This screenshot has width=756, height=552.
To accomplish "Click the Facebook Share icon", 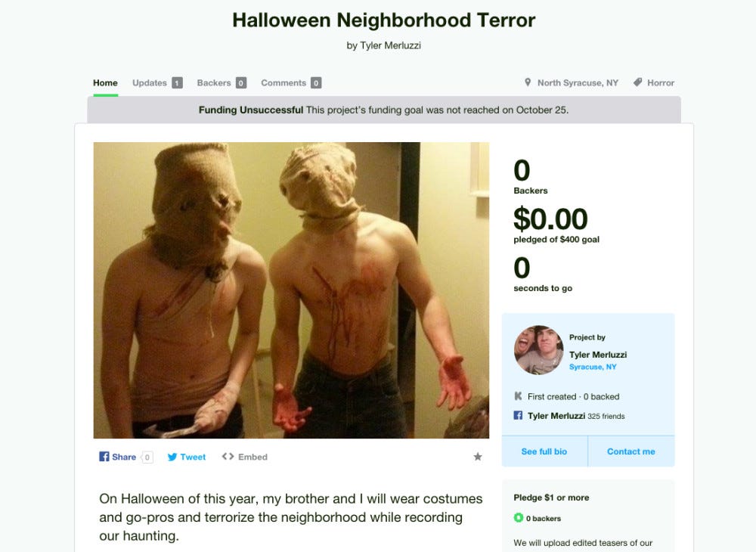I will (x=104, y=457).
